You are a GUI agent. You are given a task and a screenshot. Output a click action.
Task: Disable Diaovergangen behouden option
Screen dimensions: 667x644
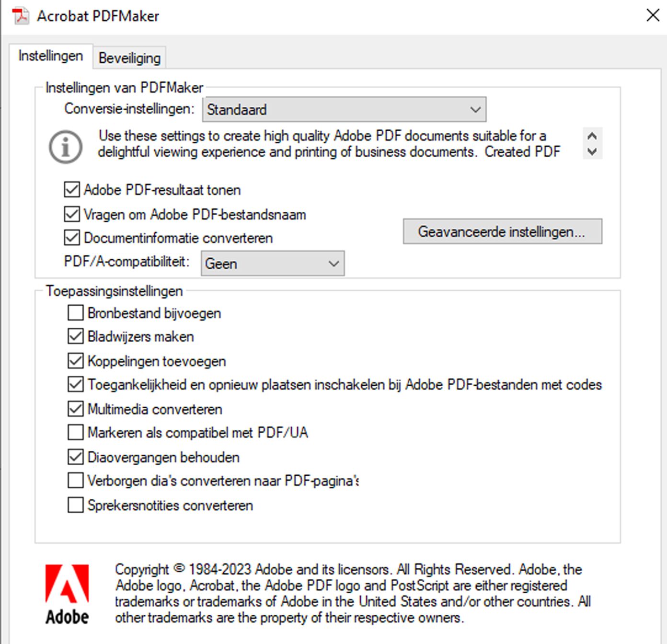point(76,457)
